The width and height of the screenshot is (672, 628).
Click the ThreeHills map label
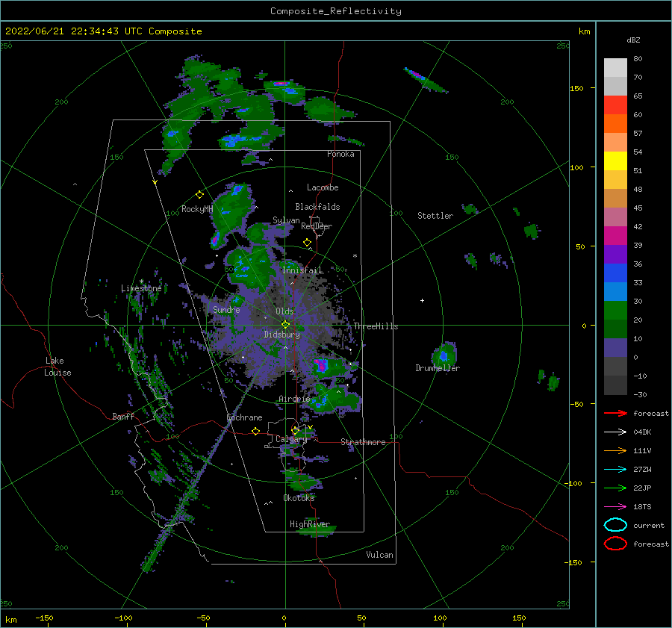point(376,326)
